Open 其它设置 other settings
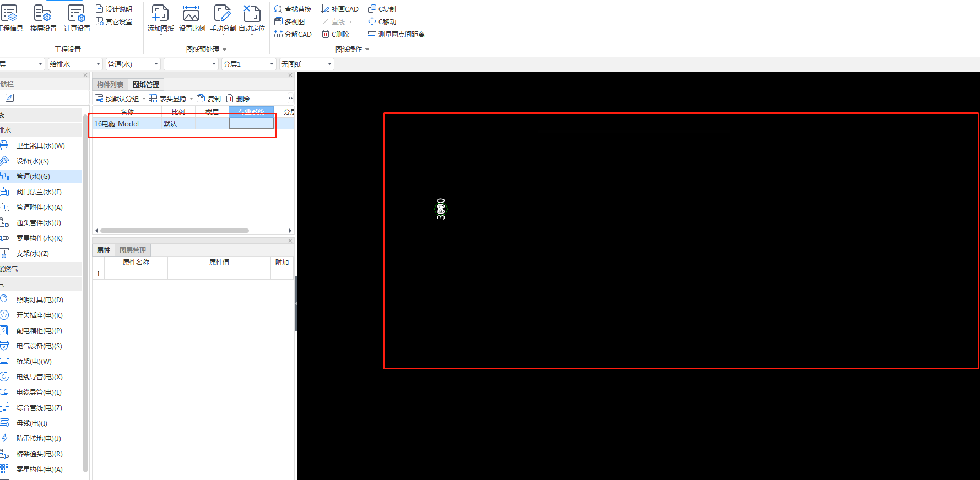Image resolution: width=980 pixels, height=480 pixels. [114, 21]
